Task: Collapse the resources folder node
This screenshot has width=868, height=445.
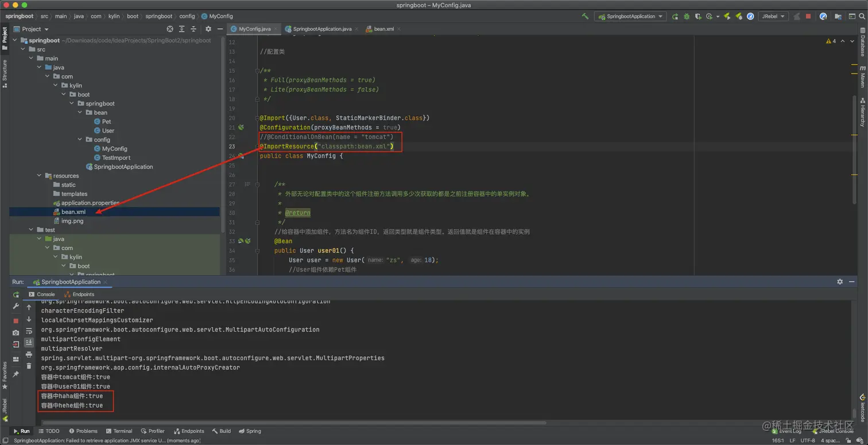Action: (x=40, y=176)
